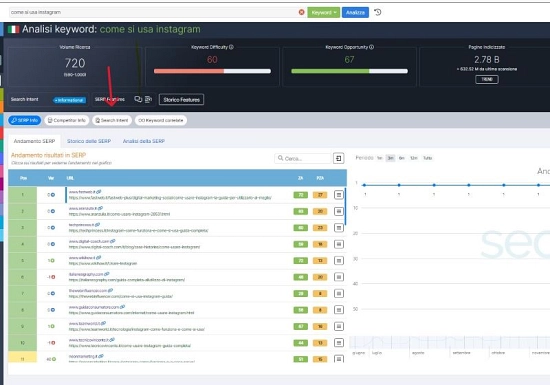The height and width of the screenshot is (385, 550).
Task: Sort table by ZA column header
Action: pyautogui.click(x=301, y=178)
